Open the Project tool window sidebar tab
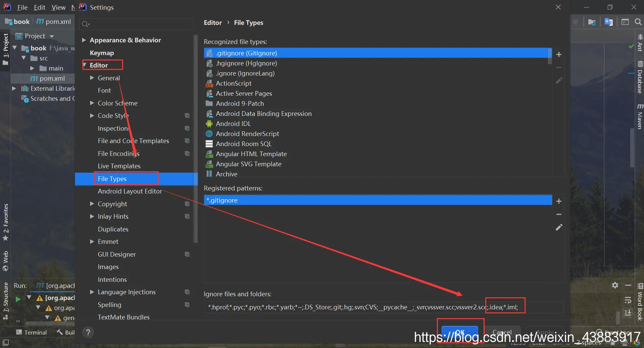Viewport: 644px width, 348px height. click(x=5, y=49)
